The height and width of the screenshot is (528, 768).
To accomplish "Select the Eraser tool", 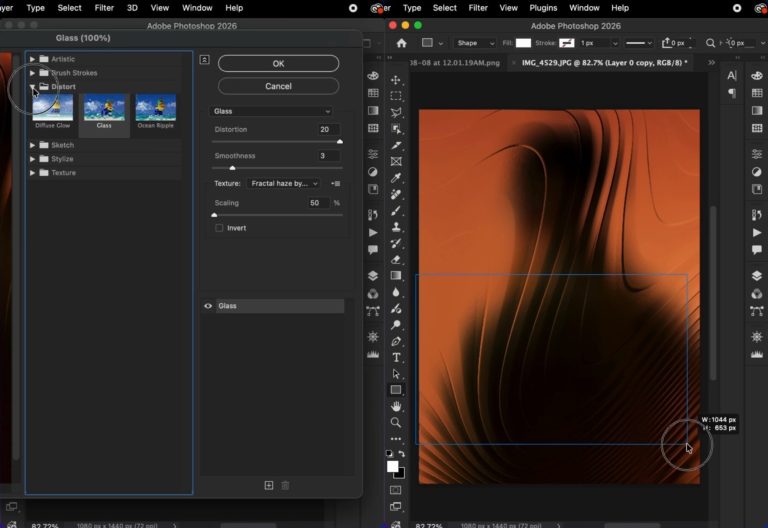I will click(x=396, y=260).
